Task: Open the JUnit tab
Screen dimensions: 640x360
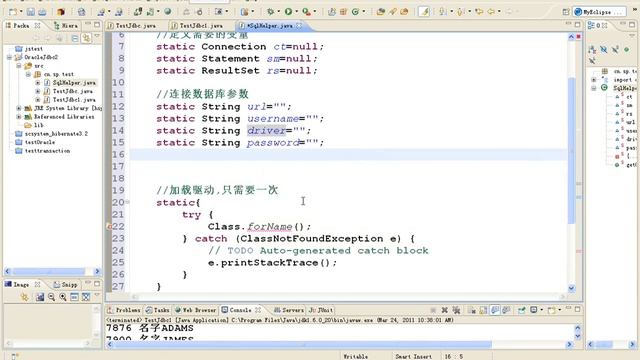Action: coord(321,310)
